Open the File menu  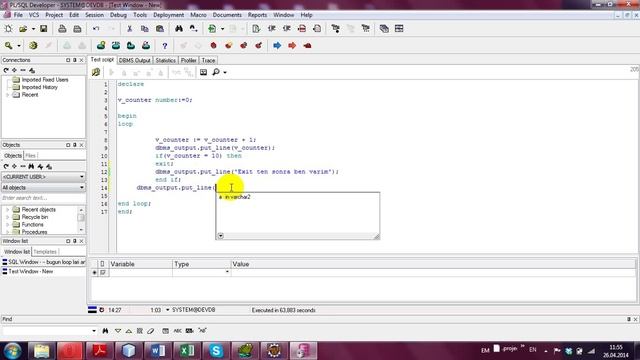click(x=18, y=15)
